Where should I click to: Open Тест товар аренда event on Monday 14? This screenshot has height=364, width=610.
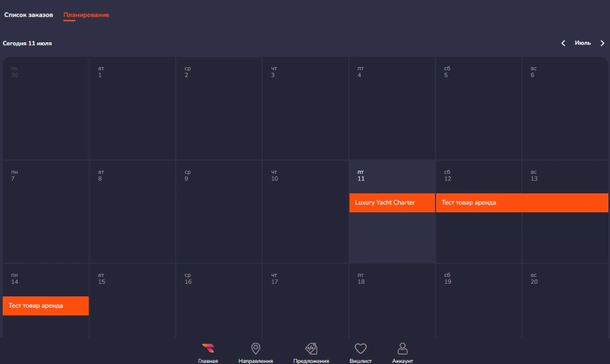coord(46,306)
